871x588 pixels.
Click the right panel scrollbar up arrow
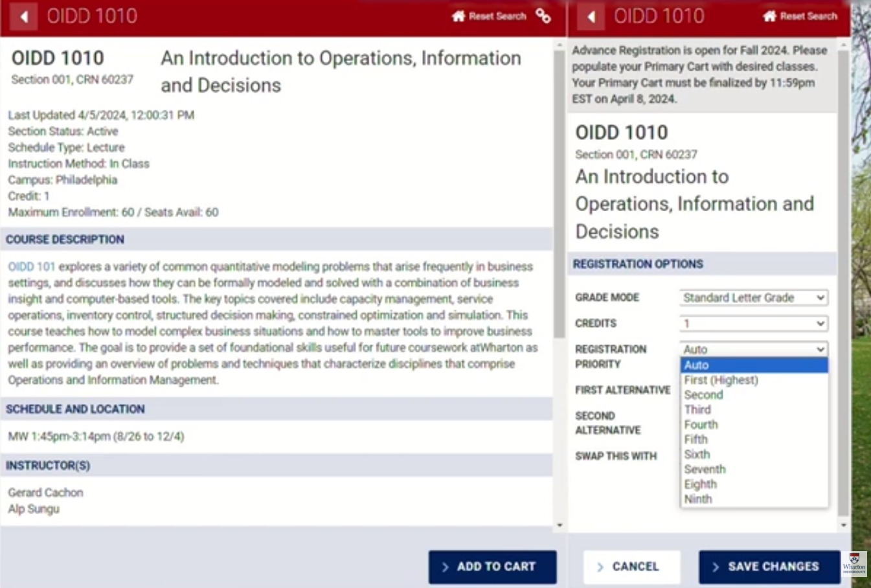(843, 45)
